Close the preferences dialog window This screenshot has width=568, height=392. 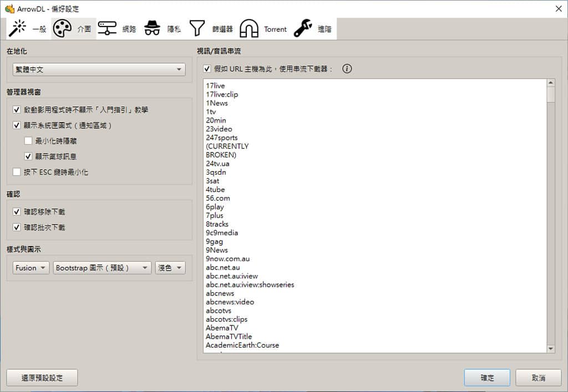click(559, 9)
